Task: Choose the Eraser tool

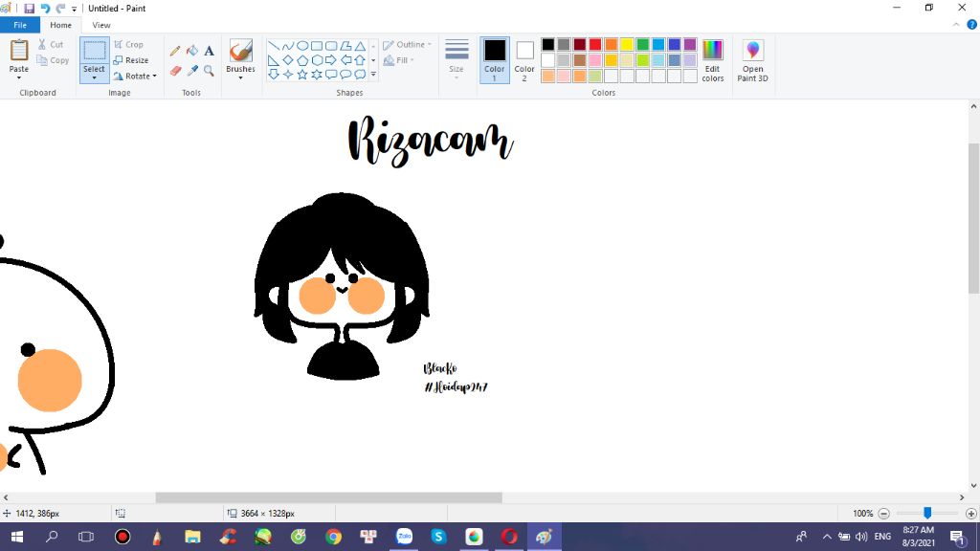Action: point(175,71)
